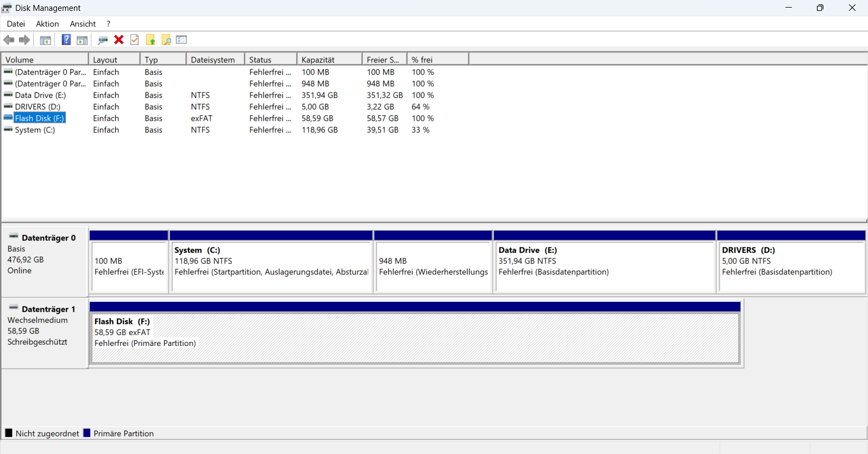Click the 64 % free cell

pyautogui.click(x=421, y=107)
